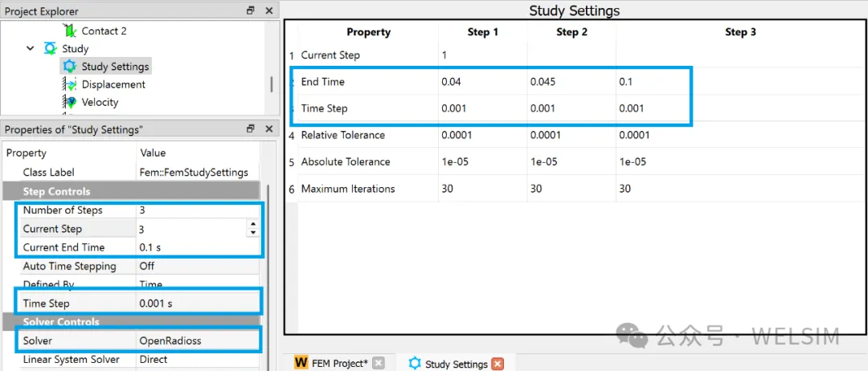Open the Linear System Solver Direct dropdown
This screenshot has height=371, width=868.
point(198,360)
